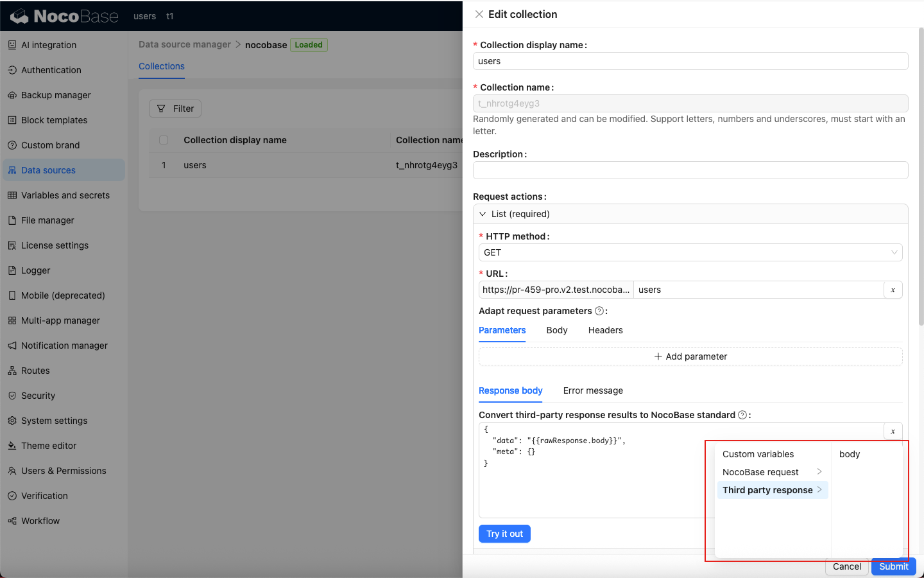Close the Edit collection drawer
The width and height of the screenshot is (924, 578).
tap(479, 14)
